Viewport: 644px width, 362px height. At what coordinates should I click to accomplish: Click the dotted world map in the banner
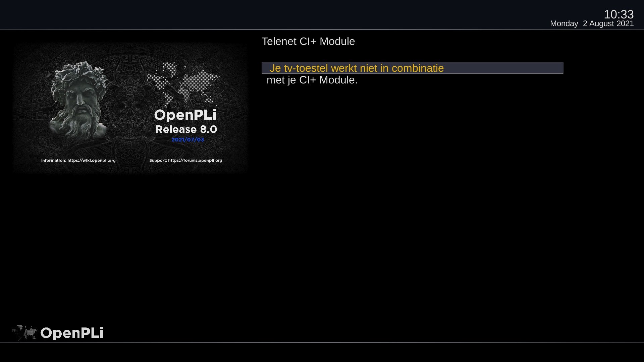coord(183,82)
